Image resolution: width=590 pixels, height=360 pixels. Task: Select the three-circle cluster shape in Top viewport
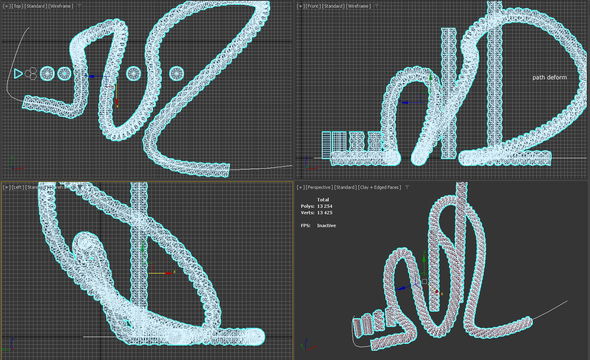(32, 73)
